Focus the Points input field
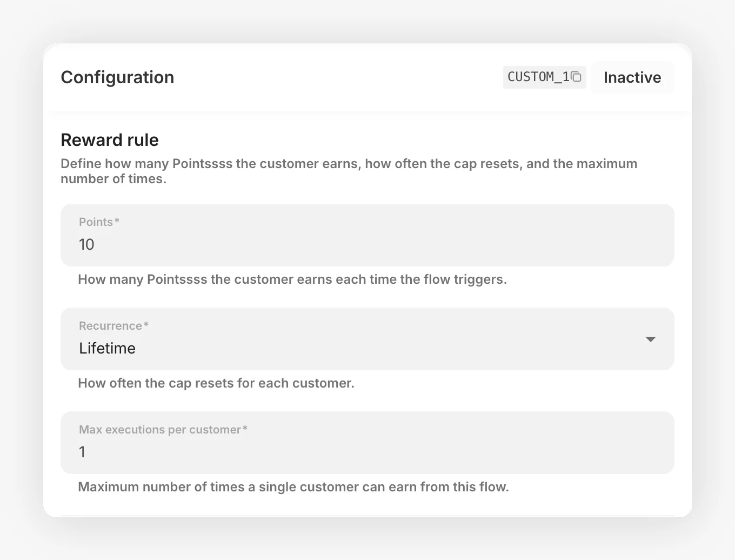 tap(367, 235)
